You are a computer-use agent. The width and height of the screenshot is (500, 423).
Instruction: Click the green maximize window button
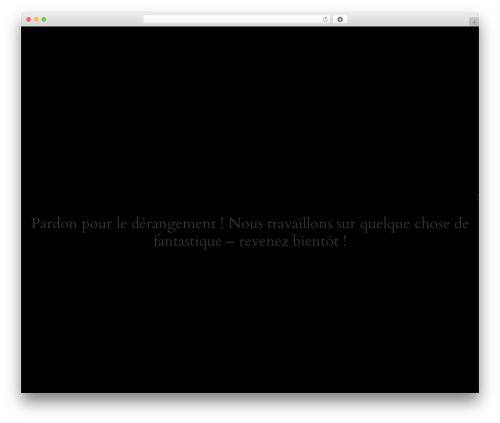tap(44, 19)
